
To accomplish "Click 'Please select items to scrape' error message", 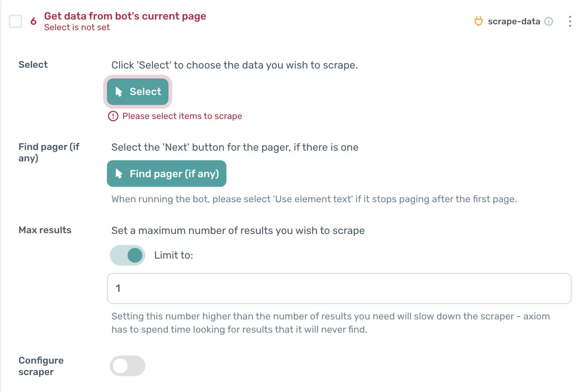I will [x=182, y=116].
